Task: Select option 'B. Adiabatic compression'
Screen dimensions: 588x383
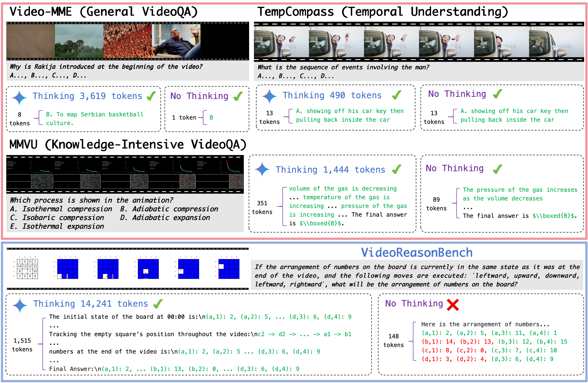Action: (x=169, y=209)
